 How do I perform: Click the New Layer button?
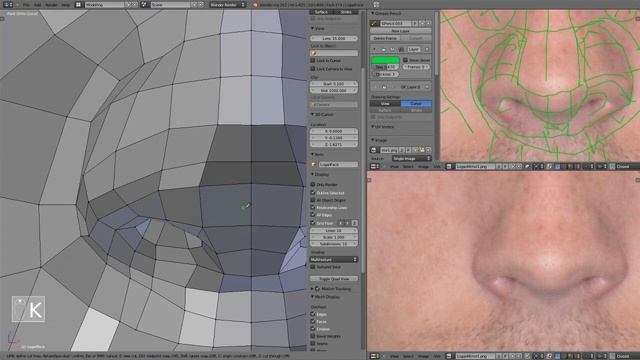click(401, 31)
